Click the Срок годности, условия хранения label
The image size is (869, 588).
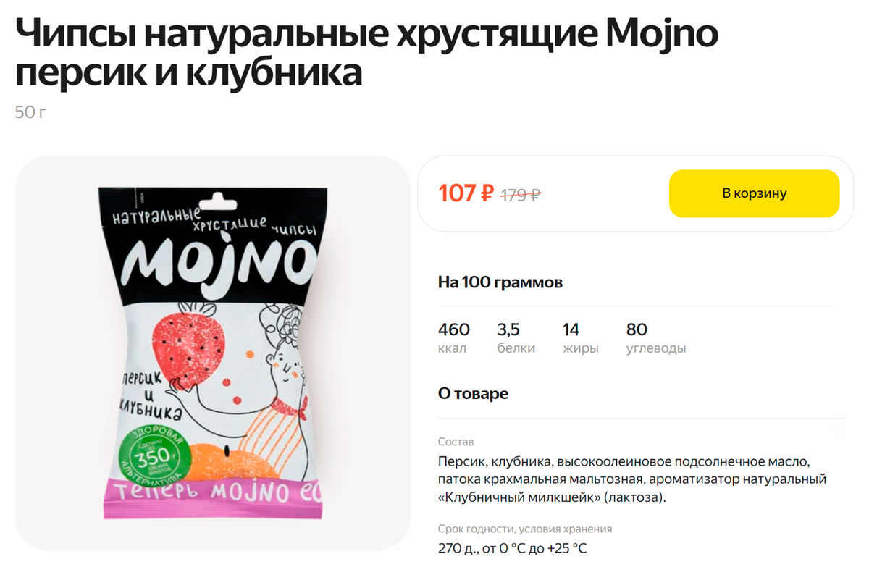pos(525,529)
